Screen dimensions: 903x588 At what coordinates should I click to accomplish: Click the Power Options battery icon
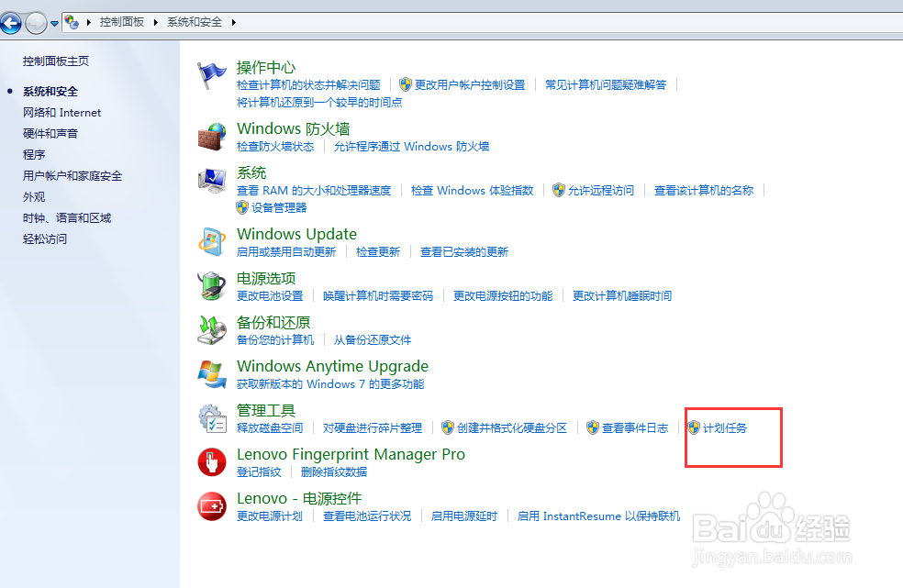[x=211, y=286]
